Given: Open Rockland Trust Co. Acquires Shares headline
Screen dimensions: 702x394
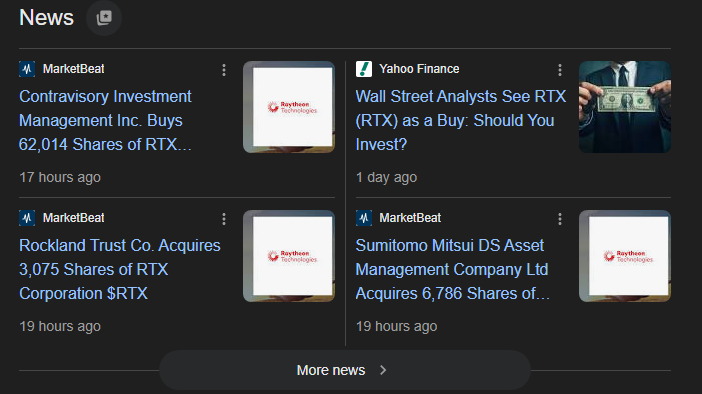Looking at the screenshot, I should (x=120, y=270).
